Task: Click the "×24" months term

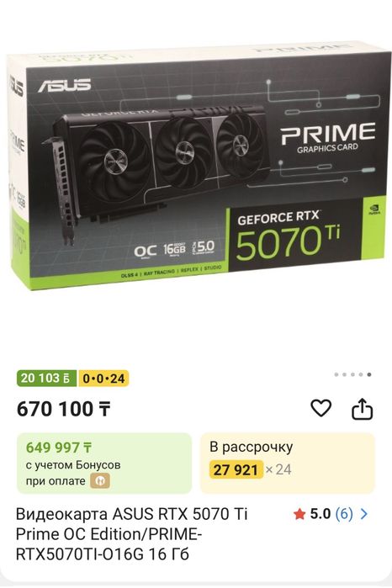Action: (x=278, y=469)
